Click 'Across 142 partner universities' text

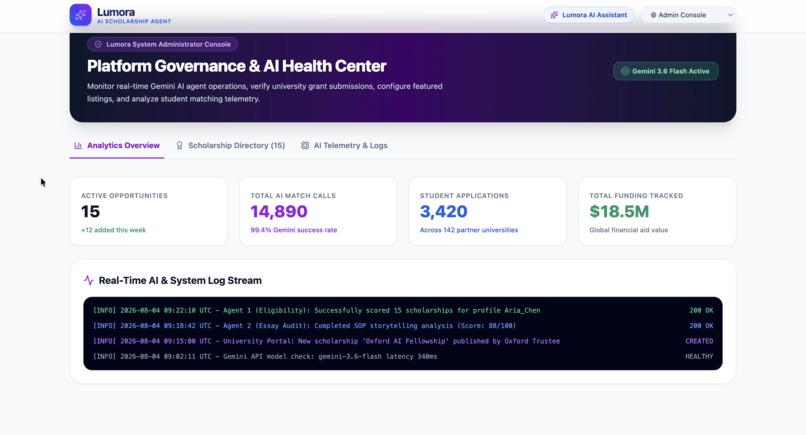[x=469, y=230]
